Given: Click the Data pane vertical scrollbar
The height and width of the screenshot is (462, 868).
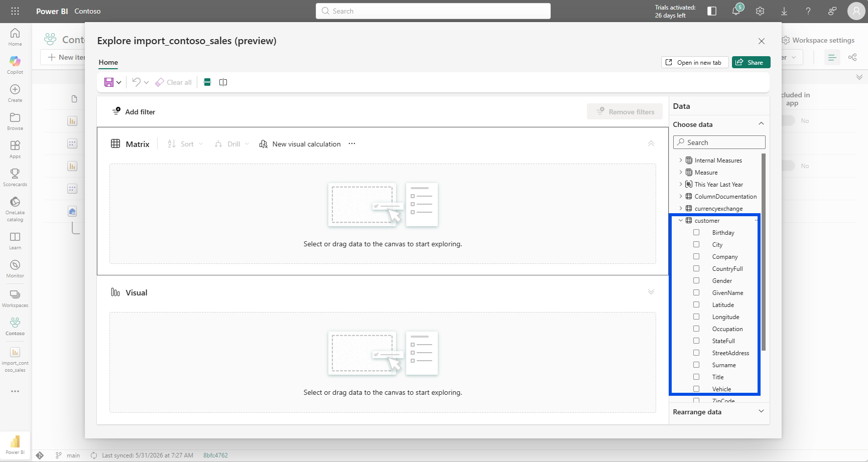Looking at the screenshot, I should pyautogui.click(x=764, y=252).
